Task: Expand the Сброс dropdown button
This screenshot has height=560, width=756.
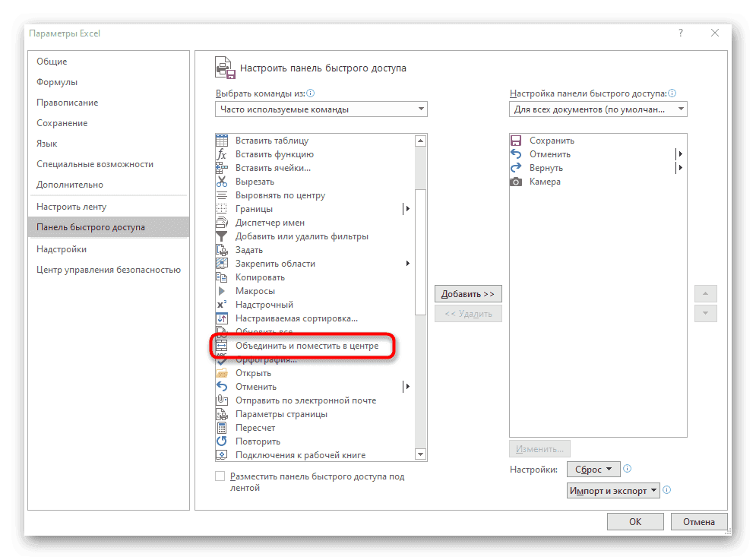Action: (x=593, y=469)
